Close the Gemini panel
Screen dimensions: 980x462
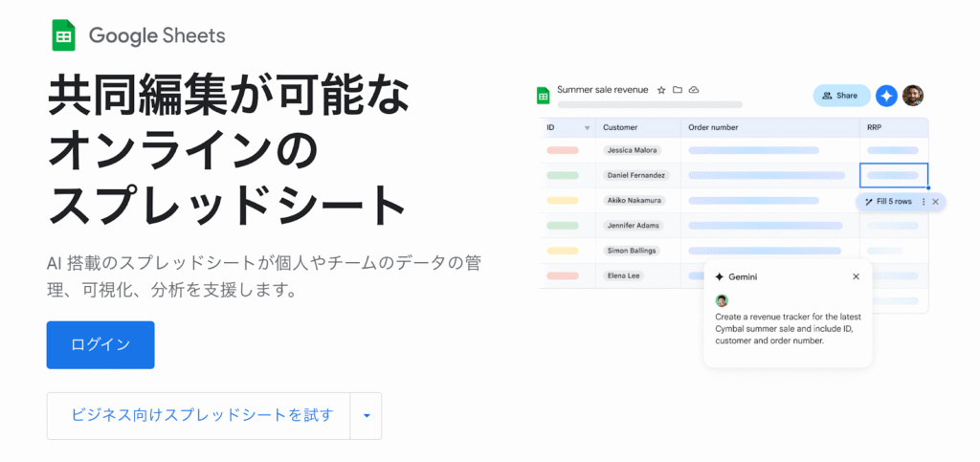[856, 276]
